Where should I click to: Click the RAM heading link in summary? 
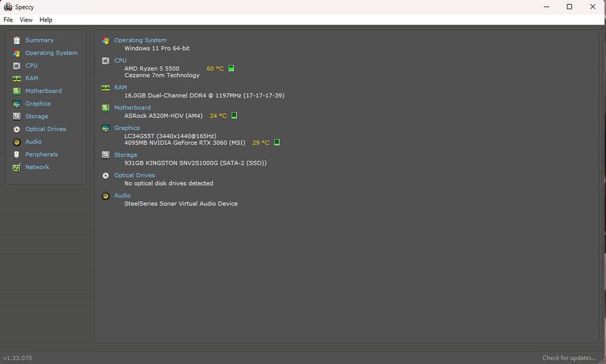[120, 88]
